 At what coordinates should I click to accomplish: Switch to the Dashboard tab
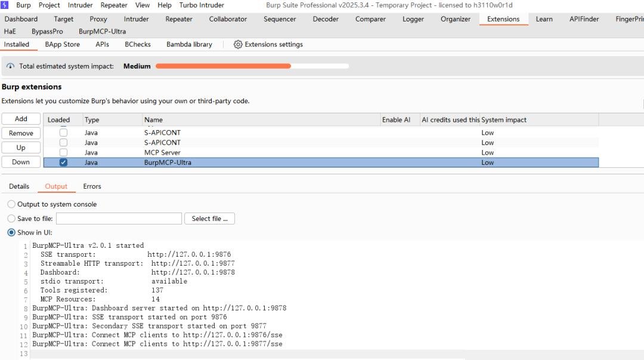tap(21, 19)
